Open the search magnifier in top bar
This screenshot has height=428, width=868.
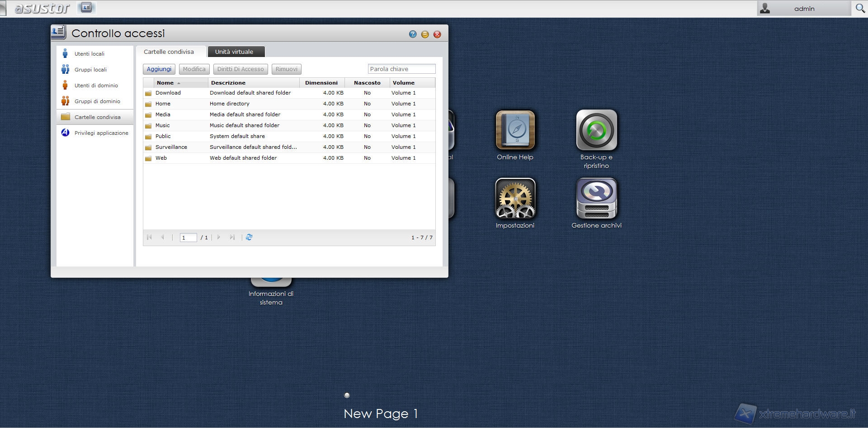click(x=860, y=9)
